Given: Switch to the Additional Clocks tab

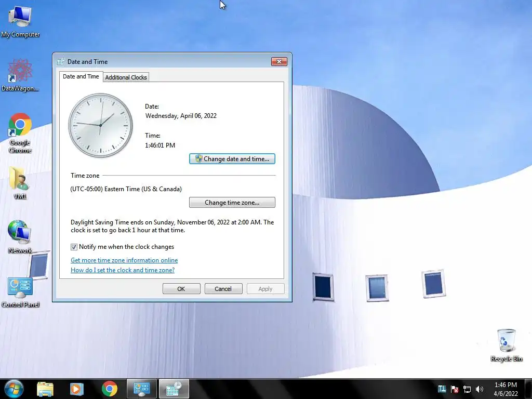Looking at the screenshot, I should (126, 77).
